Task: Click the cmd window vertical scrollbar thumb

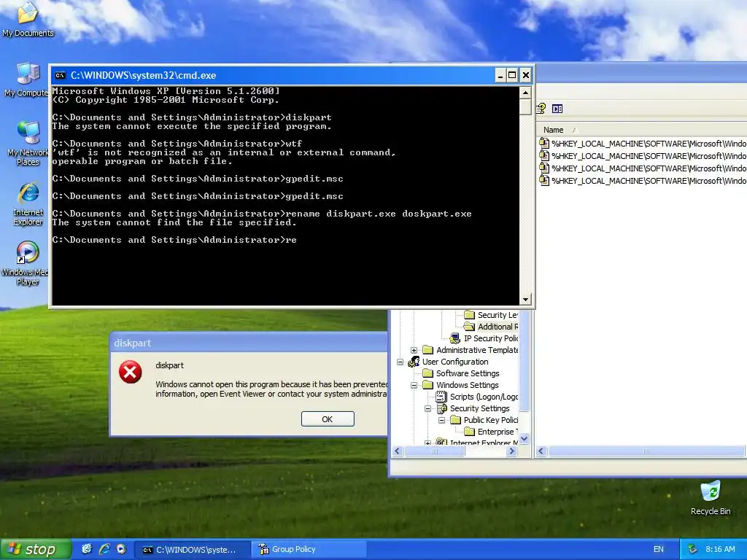Action: click(x=525, y=106)
